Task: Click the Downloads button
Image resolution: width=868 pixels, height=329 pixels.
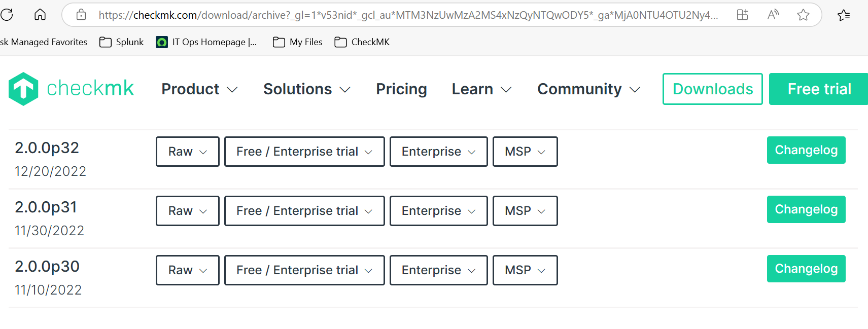Action: point(712,89)
